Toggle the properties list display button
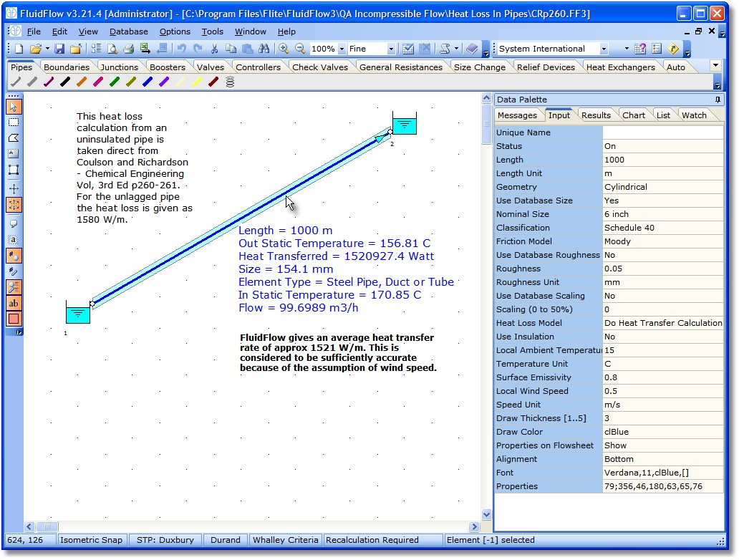Viewport: 739px width, 560px height. click(14, 287)
